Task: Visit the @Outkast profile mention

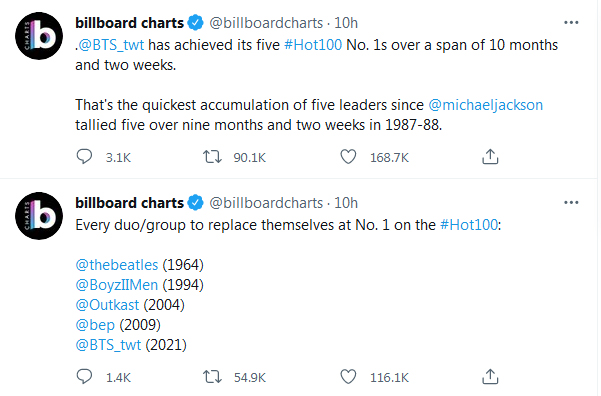Action: 107,305
